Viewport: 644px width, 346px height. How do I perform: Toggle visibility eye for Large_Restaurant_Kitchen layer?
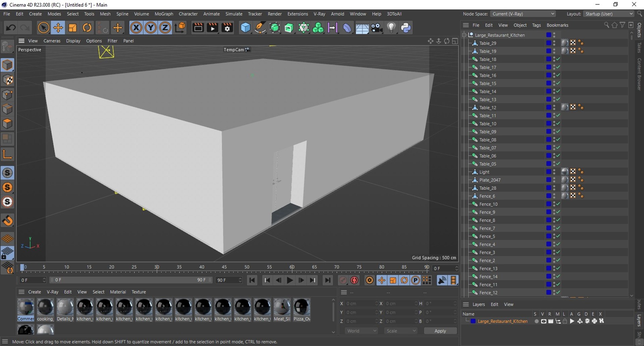544,321
